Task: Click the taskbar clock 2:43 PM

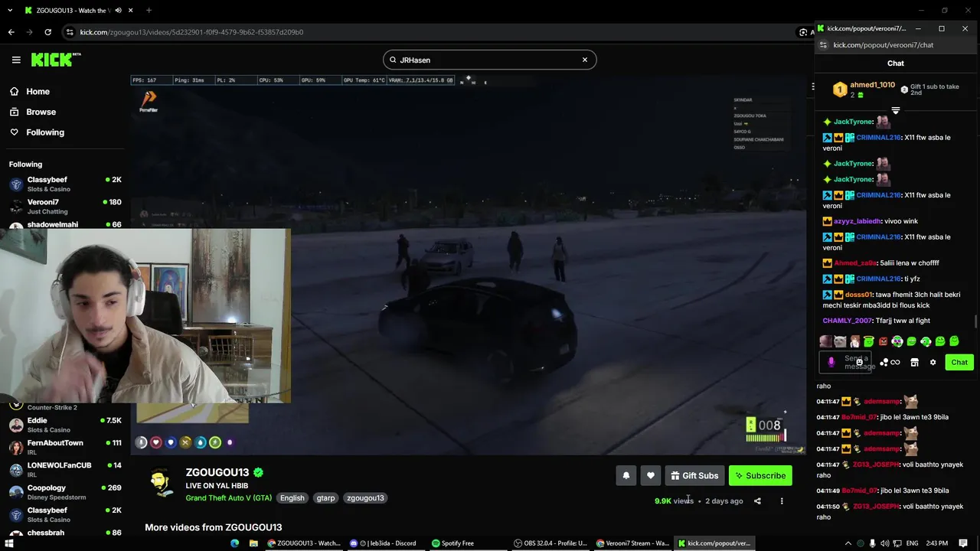Action: [x=937, y=543]
